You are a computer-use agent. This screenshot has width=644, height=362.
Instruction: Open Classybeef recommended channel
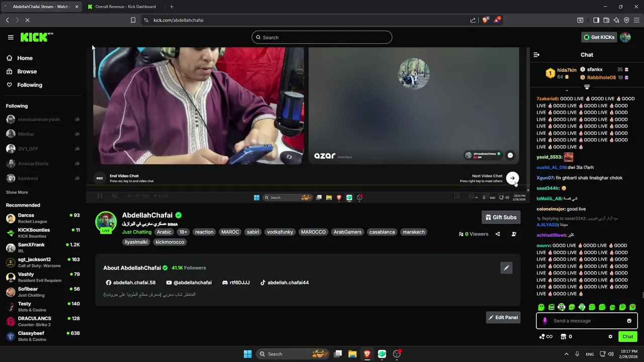pyautogui.click(x=43, y=336)
